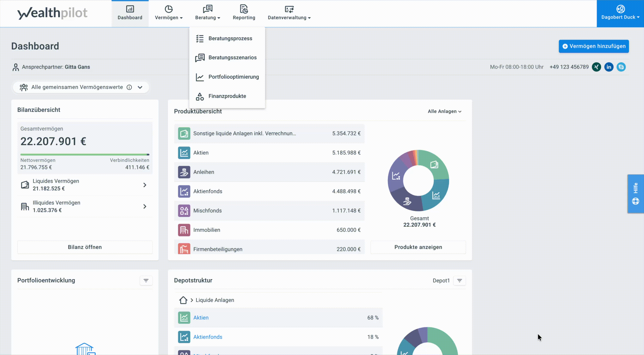
Task: Click the Liquide Anlagen breadcrumb
Action: [x=215, y=300]
